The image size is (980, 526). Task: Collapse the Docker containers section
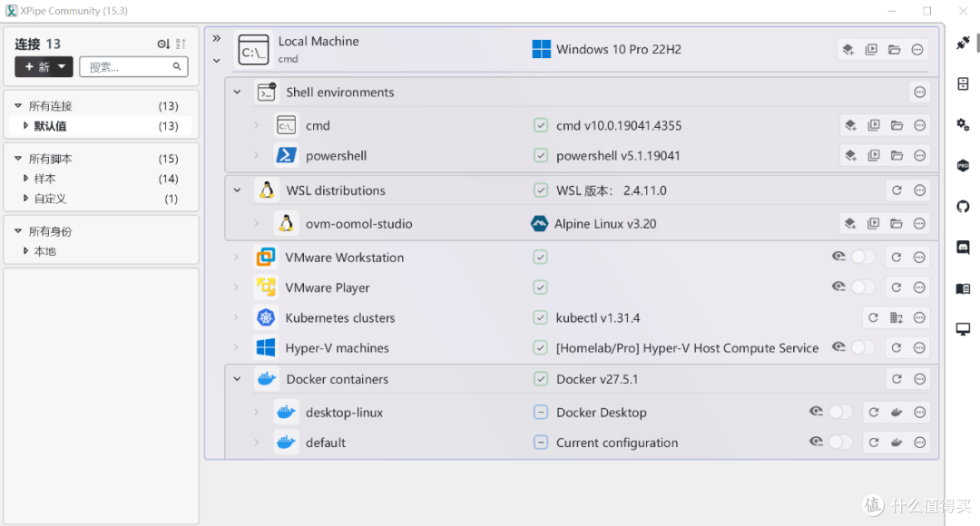click(x=237, y=379)
